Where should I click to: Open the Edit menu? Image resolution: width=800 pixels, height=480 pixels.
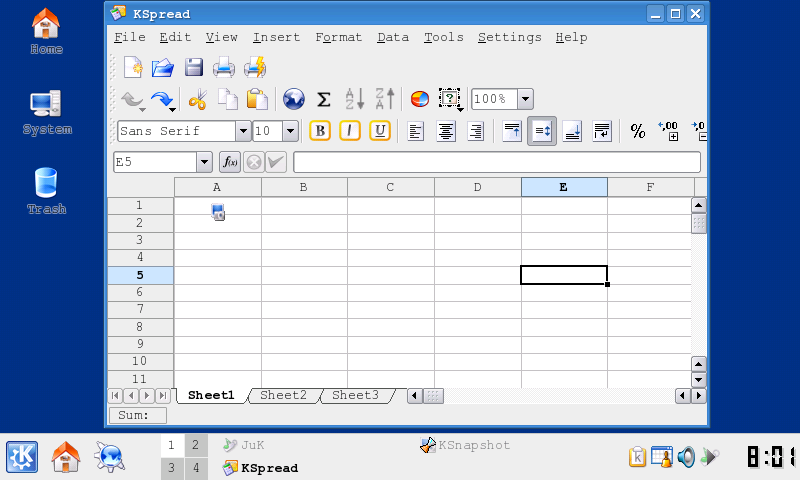[x=175, y=37]
